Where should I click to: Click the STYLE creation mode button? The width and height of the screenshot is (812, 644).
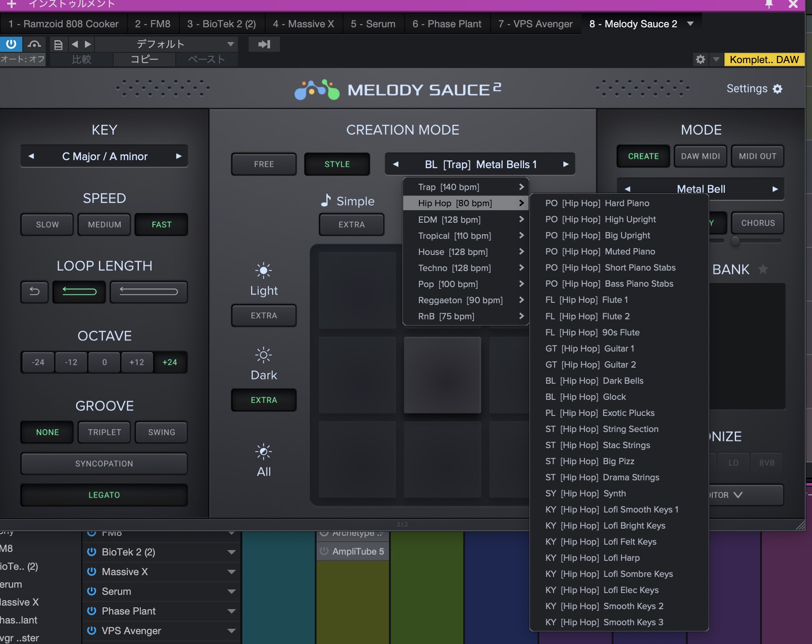337,164
